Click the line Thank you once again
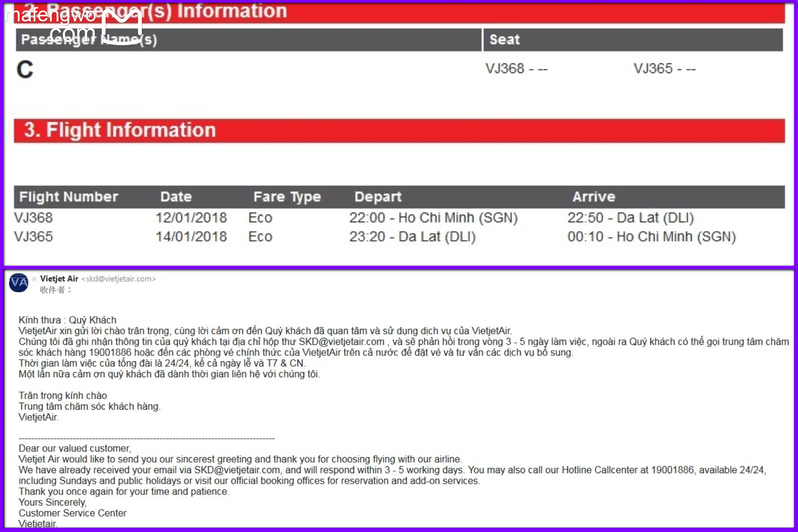Image resolution: width=798 pixels, height=532 pixels. (x=124, y=491)
